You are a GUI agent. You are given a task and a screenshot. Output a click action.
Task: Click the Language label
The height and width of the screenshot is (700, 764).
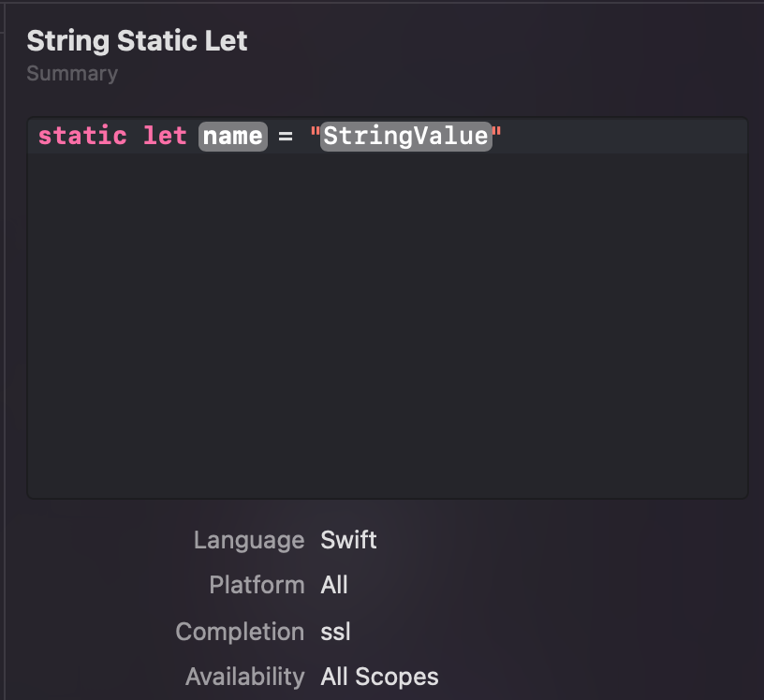coord(248,540)
